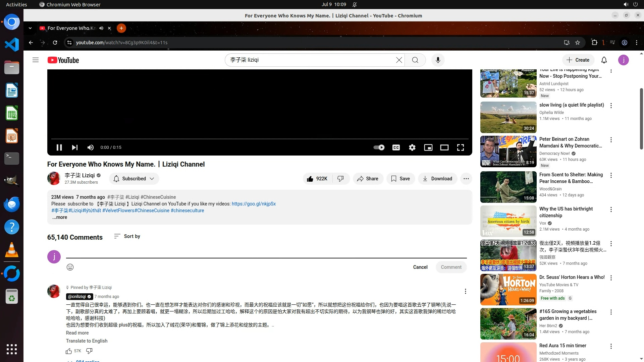644x362 pixels.
Task: Click the Share button
Action: tap(368, 179)
